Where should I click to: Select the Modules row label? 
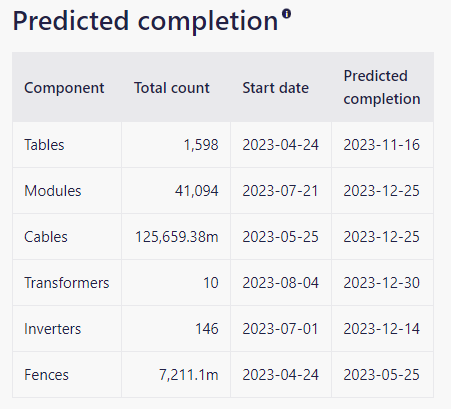[x=53, y=191]
